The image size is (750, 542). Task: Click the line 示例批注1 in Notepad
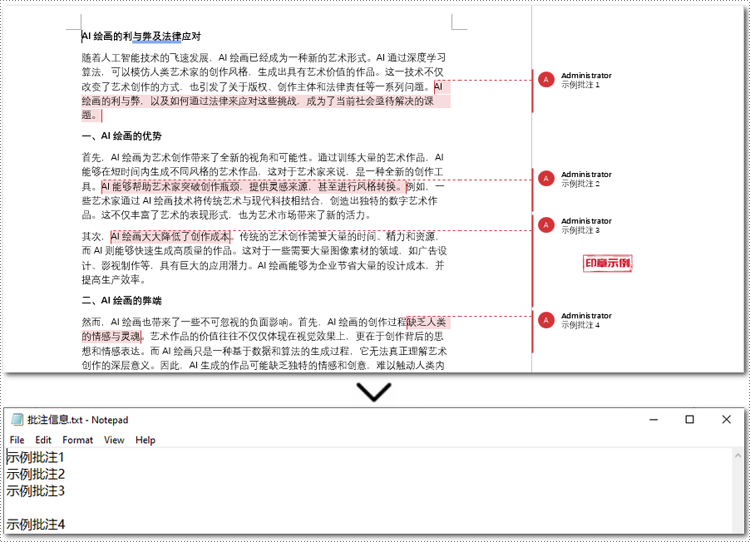point(35,457)
